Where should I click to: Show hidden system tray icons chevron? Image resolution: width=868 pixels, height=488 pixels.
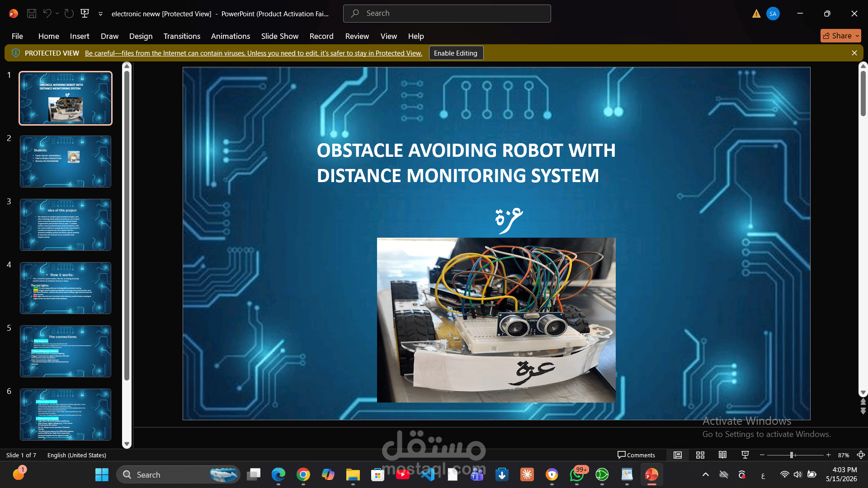coord(706,474)
